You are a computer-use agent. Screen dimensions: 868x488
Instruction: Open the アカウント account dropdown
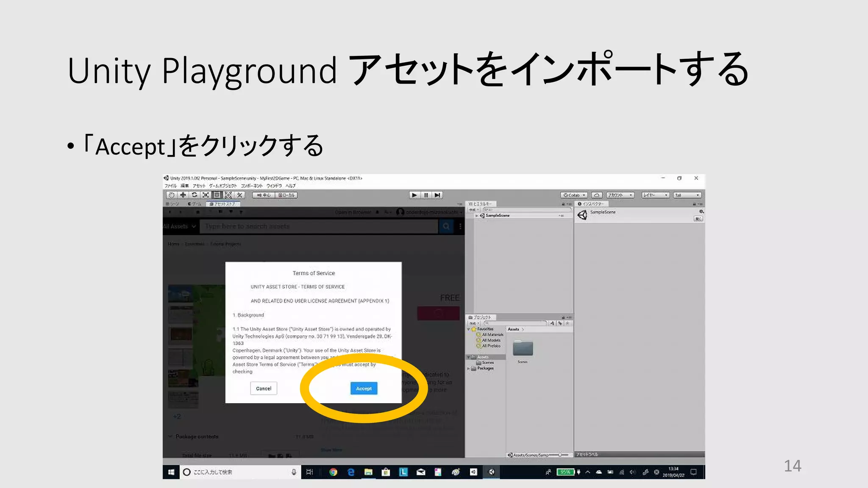(620, 195)
